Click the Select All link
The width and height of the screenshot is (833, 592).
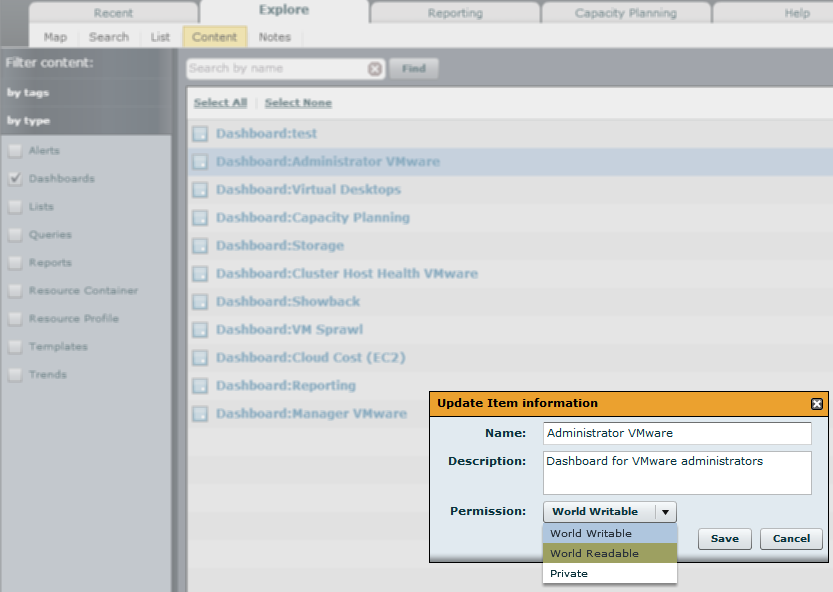(x=220, y=102)
